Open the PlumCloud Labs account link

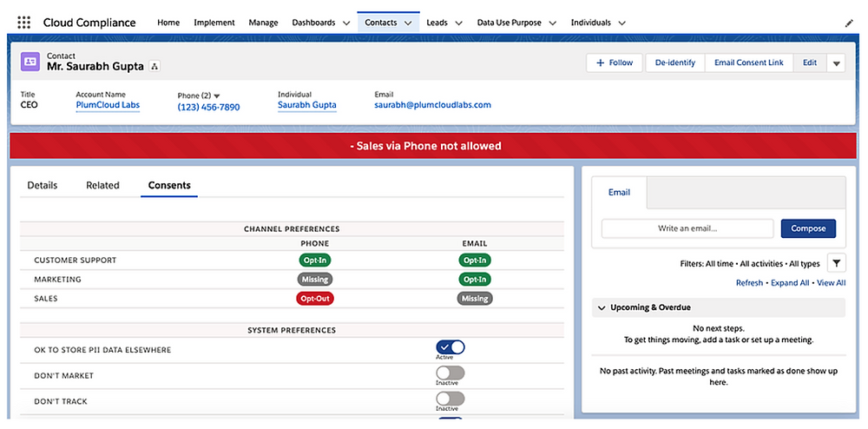coord(108,105)
